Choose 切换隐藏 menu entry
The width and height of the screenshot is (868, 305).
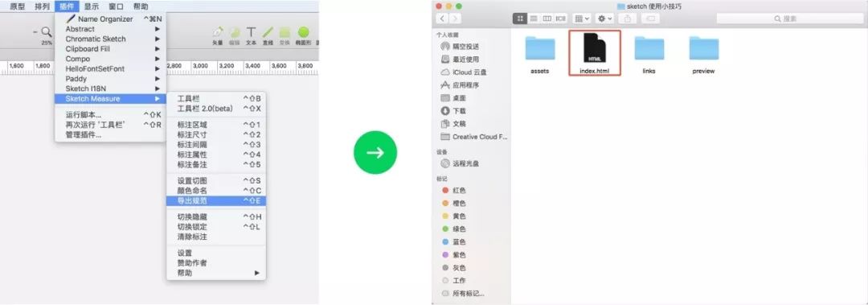pos(216,216)
